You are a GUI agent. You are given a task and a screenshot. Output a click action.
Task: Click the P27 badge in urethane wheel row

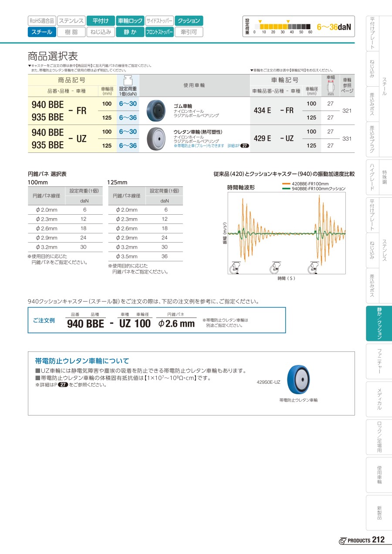click(245, 146)
